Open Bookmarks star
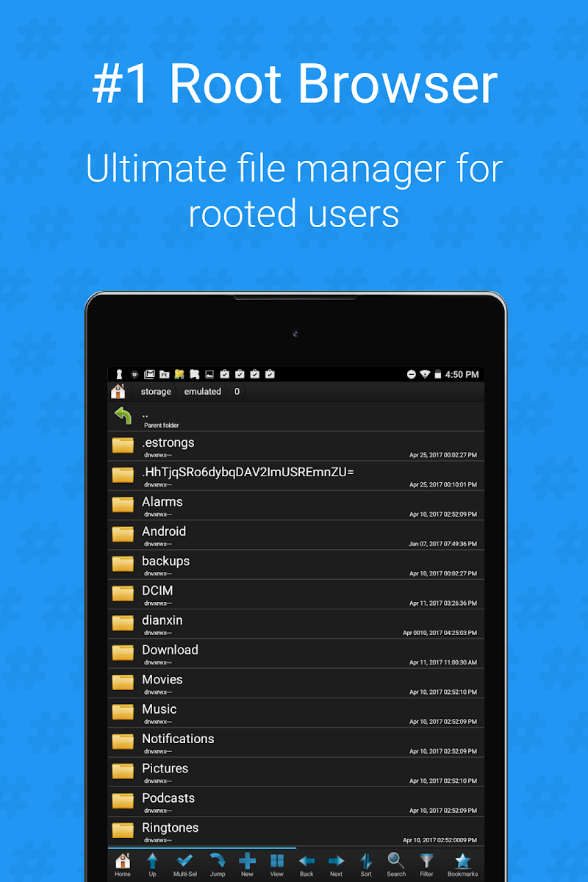This screenshot has height=882, width=588. coord(462,864)
